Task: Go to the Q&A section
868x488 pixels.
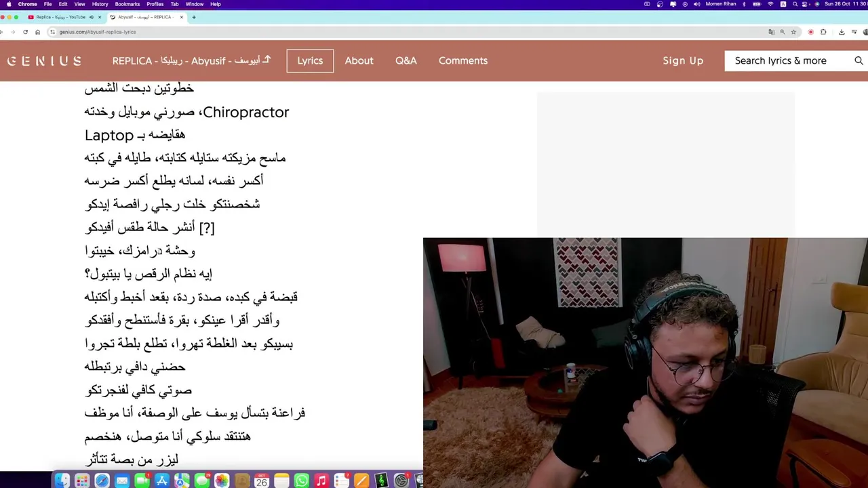Action: point(406,61)
